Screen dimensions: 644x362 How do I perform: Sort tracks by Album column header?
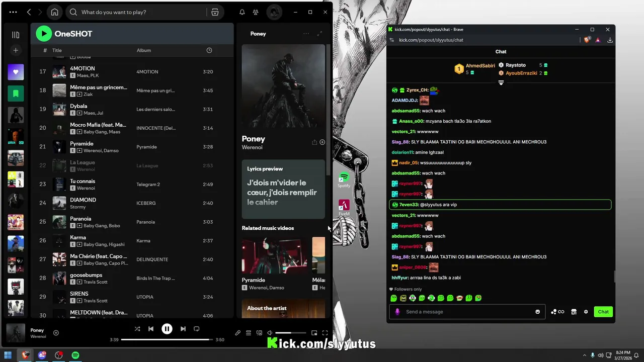(144, 50)
